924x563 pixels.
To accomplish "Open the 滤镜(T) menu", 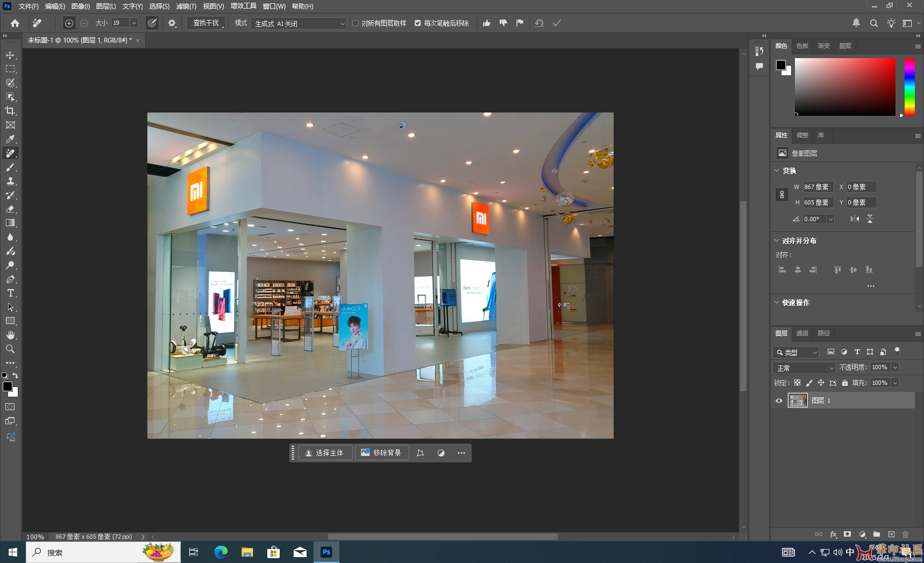I will (186, 6).
